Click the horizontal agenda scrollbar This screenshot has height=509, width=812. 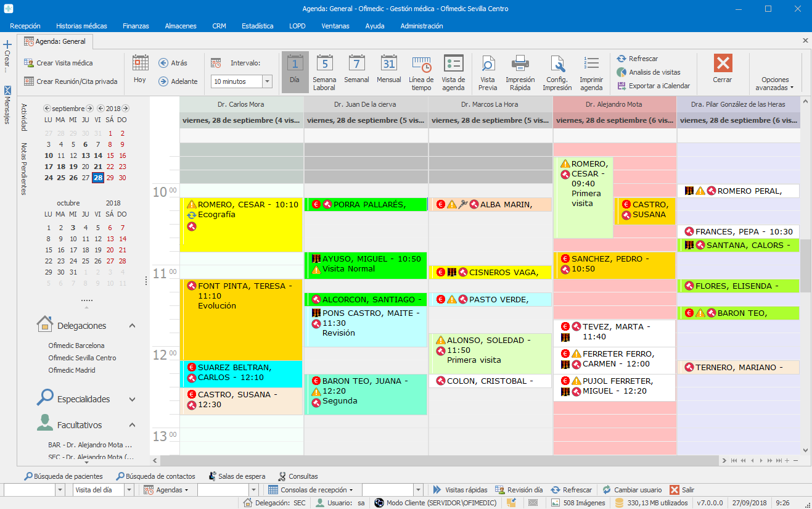click(432, 460)
